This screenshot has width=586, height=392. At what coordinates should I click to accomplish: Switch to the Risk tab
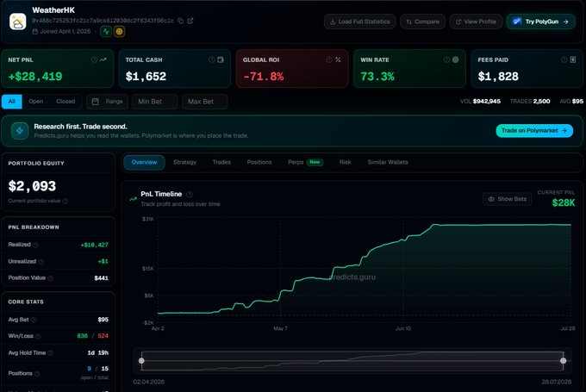(x=346, y=163)
